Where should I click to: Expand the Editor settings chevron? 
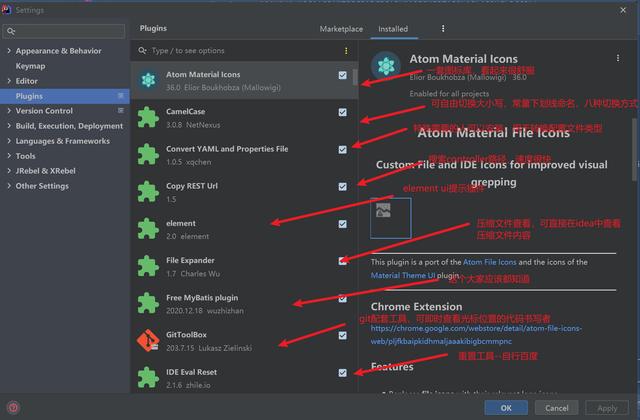(9, 81)
